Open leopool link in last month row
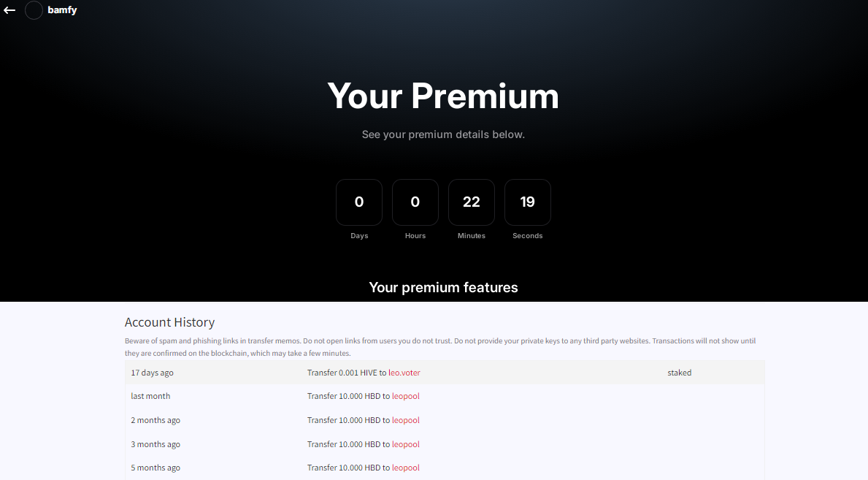The image size is (868, 480). pos(405,396)
